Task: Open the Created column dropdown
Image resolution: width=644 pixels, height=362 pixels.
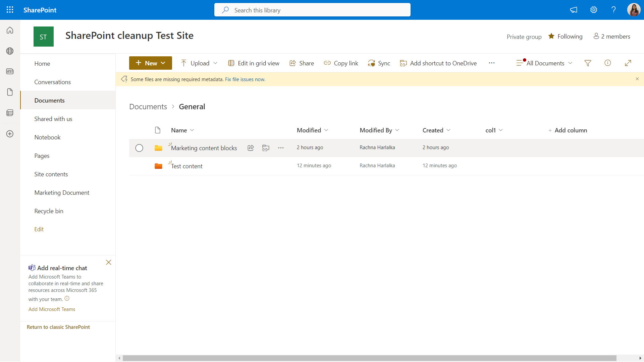Action: 448,130
